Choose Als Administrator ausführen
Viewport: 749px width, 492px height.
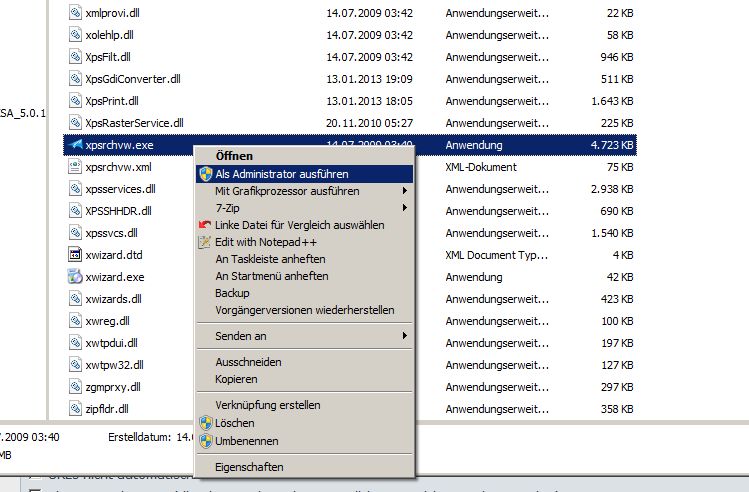(x=281, y=174)
